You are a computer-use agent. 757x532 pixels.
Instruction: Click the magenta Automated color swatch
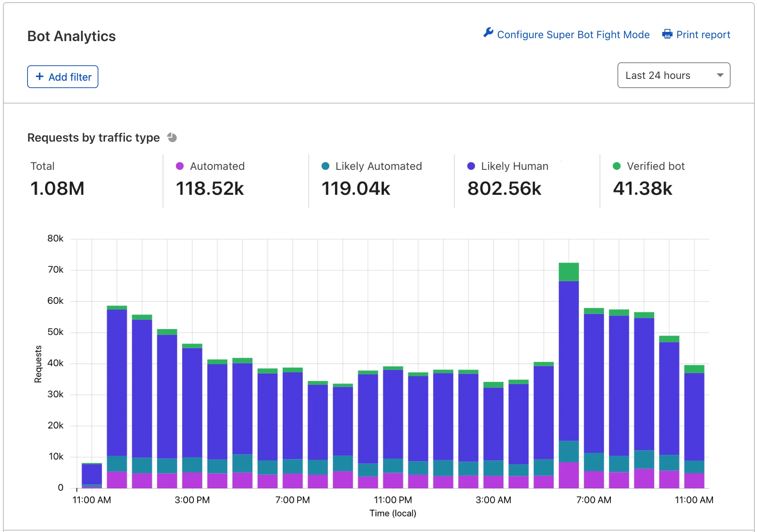180,166
